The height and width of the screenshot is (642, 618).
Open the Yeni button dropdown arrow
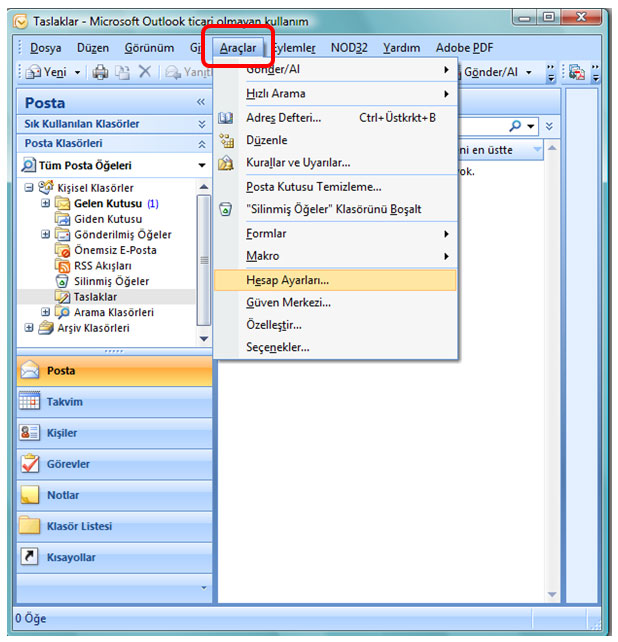77,73
